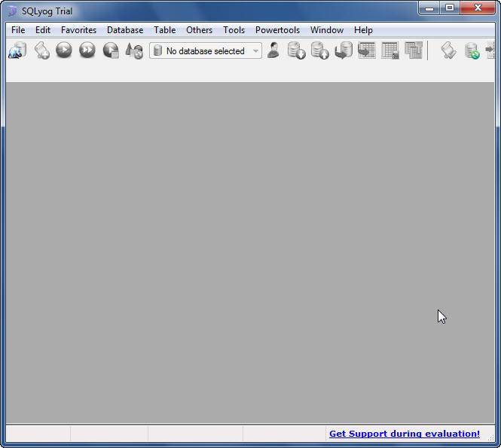Click the database with up-arrow icon
The width and height of the screenshot is (501, 448).
pyautogui.click(x=320, y=50)
